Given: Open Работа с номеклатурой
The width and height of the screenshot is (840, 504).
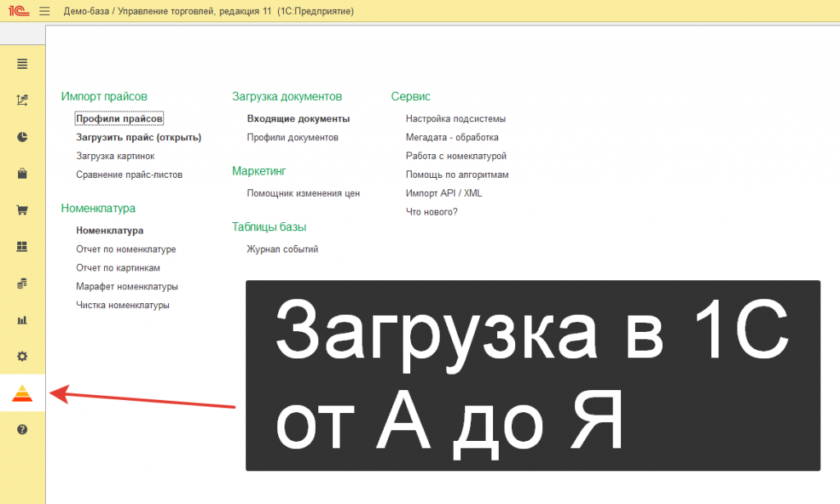Looking at the screenshot, I should point(456,157).
